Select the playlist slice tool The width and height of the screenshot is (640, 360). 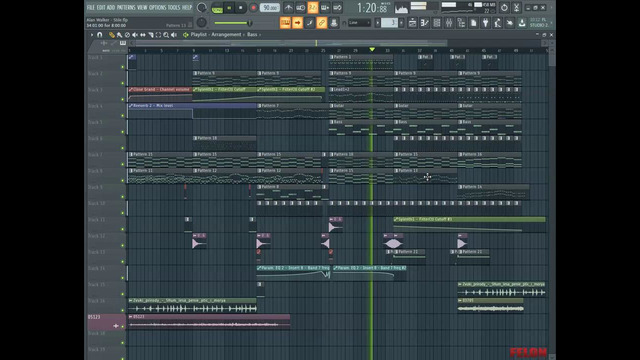tap(151, 35)
